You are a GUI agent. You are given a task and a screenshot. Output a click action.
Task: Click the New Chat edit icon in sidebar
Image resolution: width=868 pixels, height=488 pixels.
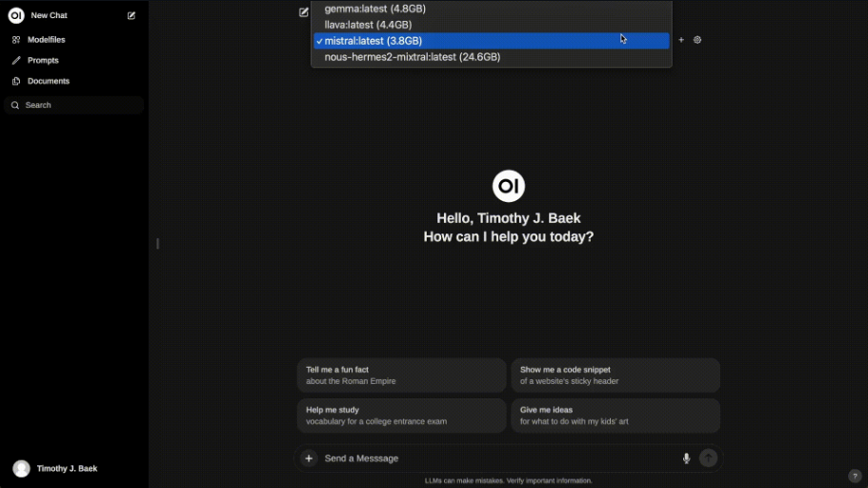click(131, 15)
